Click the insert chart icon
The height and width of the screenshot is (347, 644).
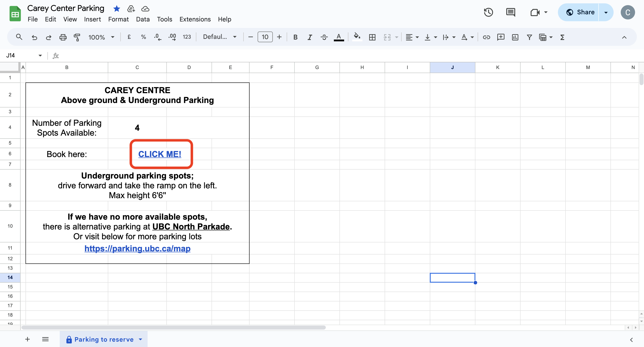tap(515, 37)
